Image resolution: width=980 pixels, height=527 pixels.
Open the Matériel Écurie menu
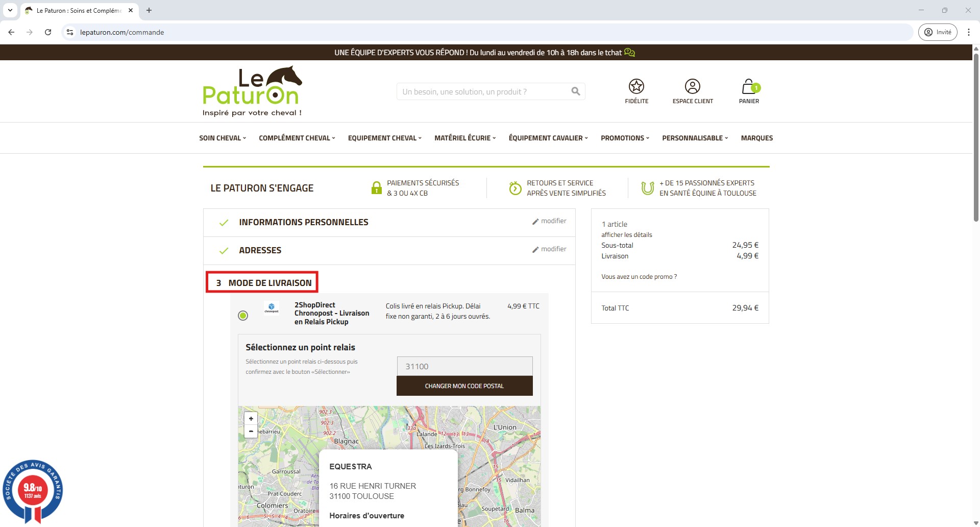pos(464,138)
